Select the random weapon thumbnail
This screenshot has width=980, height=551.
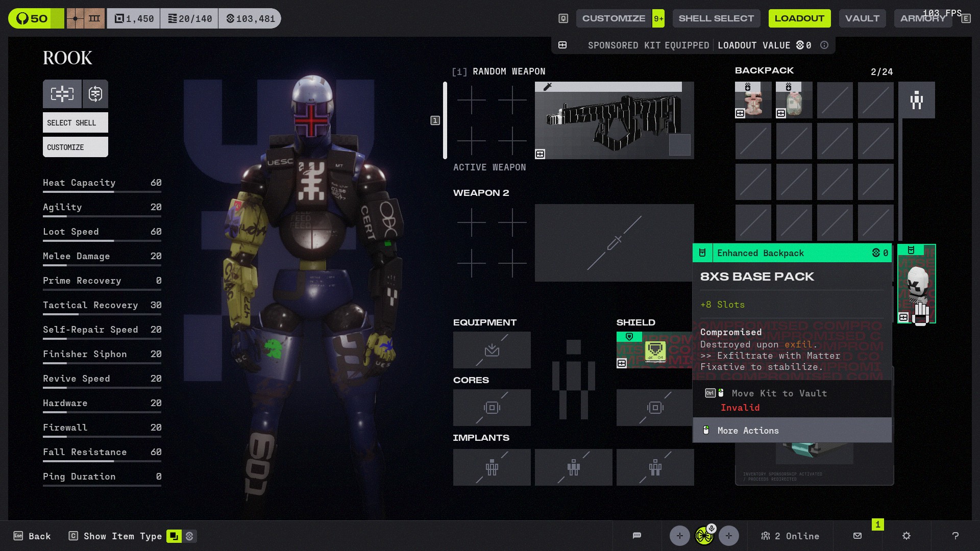tap(614, 121)
